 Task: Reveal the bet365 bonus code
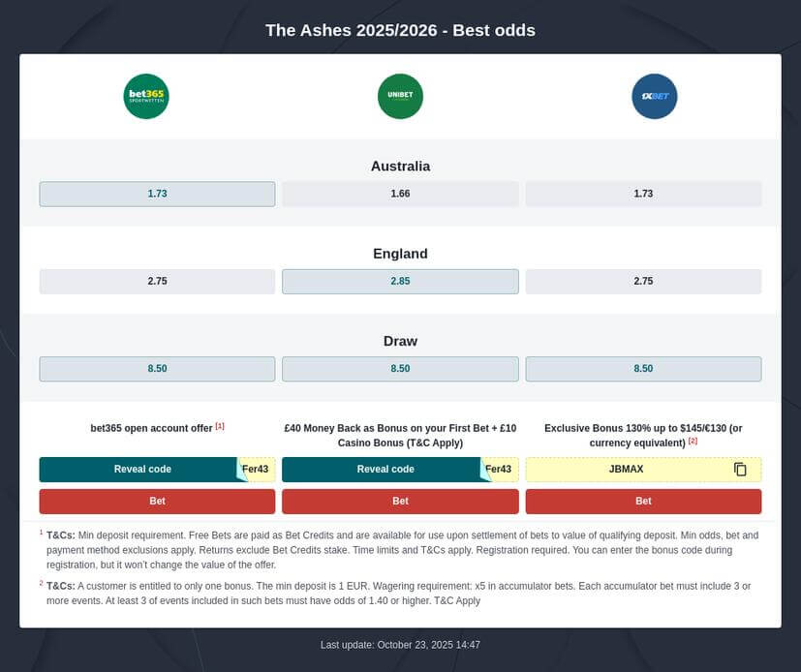(x=142, y=470)
